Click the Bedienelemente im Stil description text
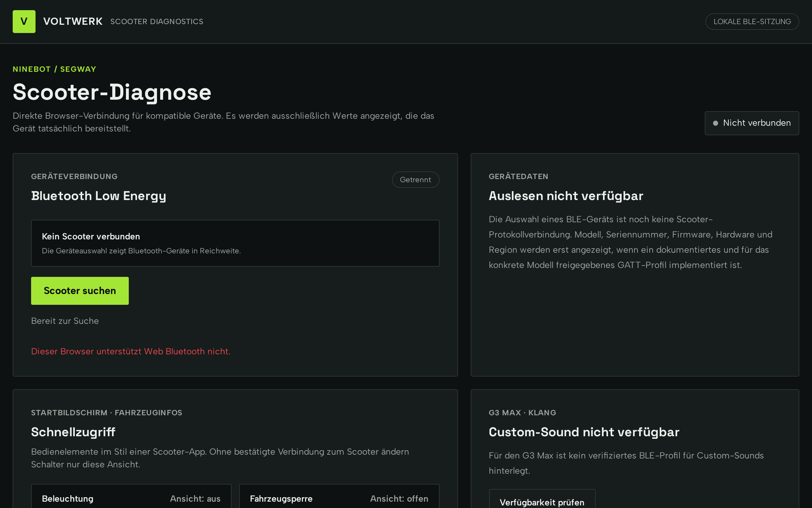Screen dimensions: 812x508 220,458
